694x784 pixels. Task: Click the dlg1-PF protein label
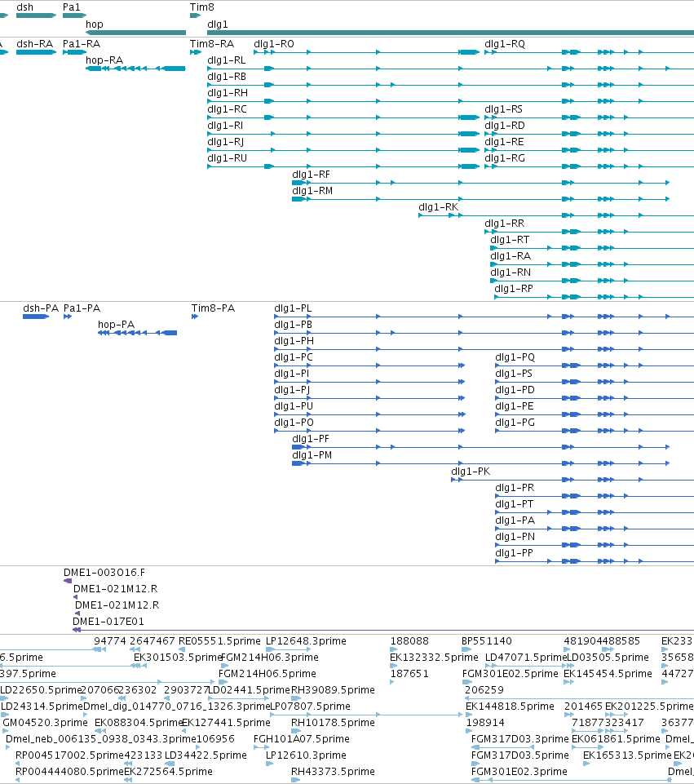coord(311,439)
